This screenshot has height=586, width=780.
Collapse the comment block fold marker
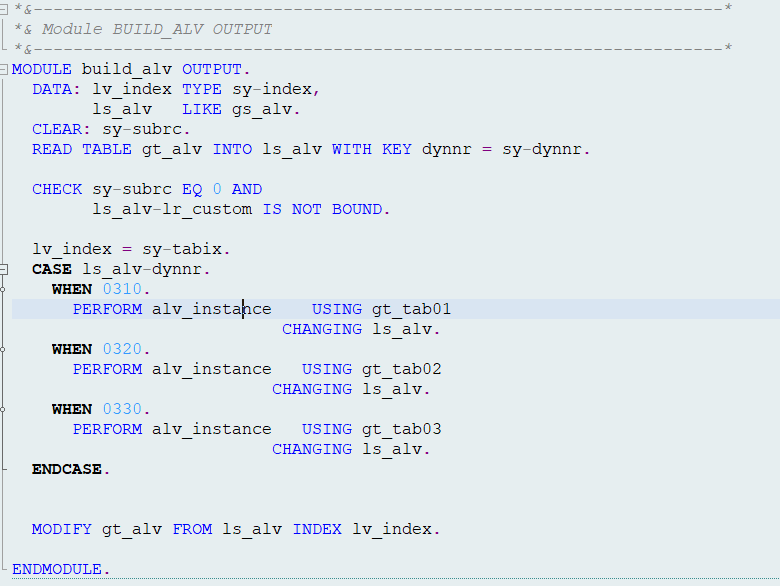[3, 9]
